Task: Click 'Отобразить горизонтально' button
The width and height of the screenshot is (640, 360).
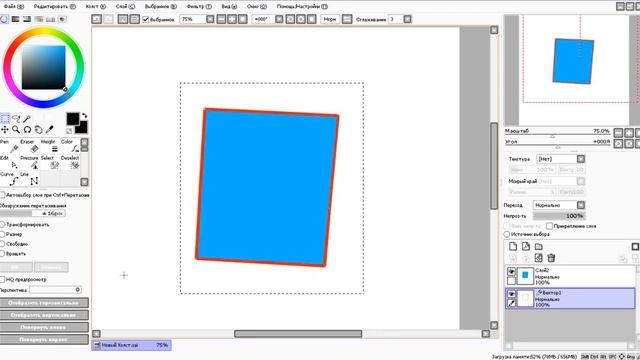Action: coord(44,303)
